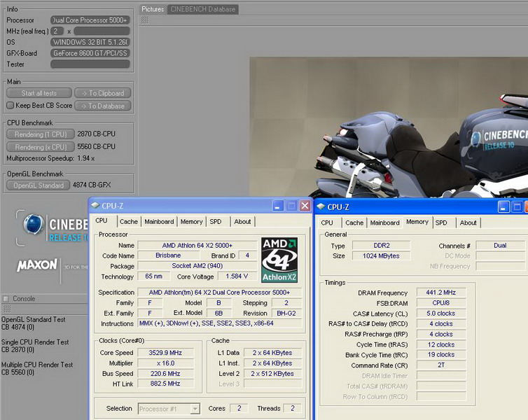Click the To Database button
528x420 pixels.
click(103, 106)
